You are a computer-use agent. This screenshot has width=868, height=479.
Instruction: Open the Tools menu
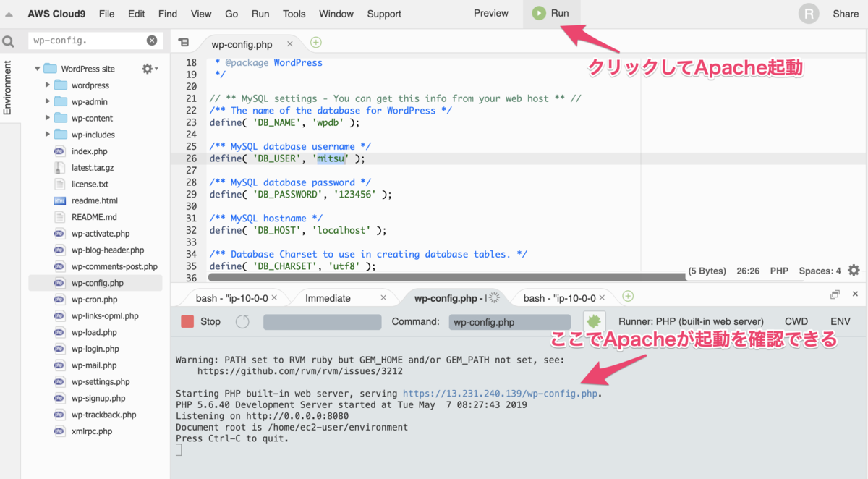tap(294, 14)
